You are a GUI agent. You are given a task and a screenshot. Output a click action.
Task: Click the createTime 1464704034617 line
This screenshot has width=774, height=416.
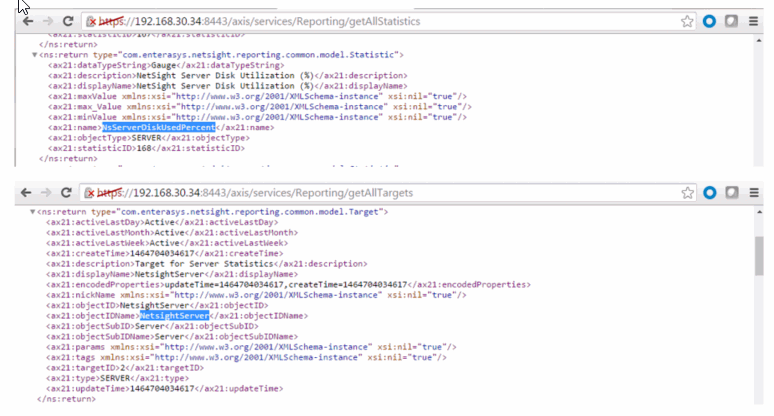click(164, 253)
